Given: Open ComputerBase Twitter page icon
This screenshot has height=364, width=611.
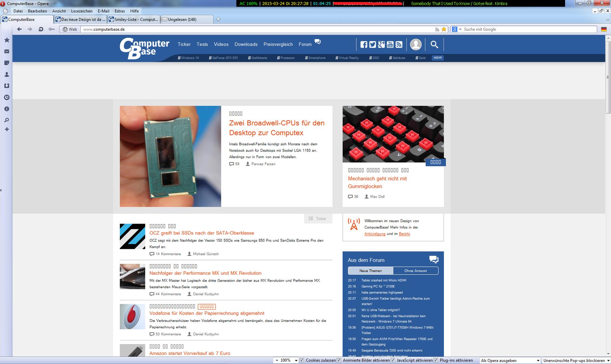Looking at the screenshot, I should 373,45.
